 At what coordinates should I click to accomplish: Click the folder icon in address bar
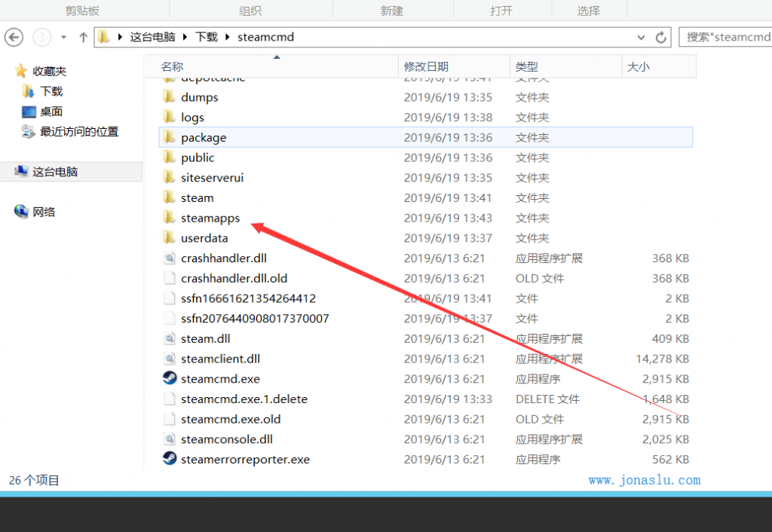tap(104, 37)
